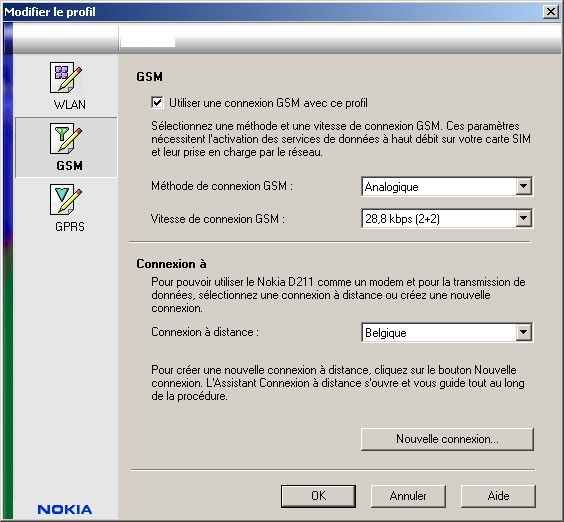
Task: Click the Nouvelle connexion button
Action: 447,439
